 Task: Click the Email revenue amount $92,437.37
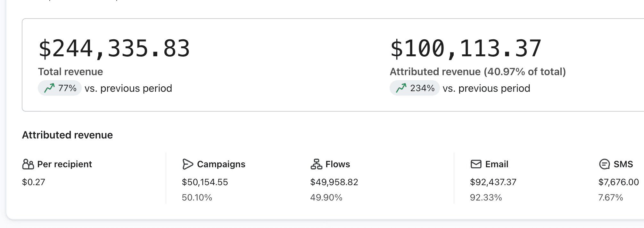[x=493, y=182]
